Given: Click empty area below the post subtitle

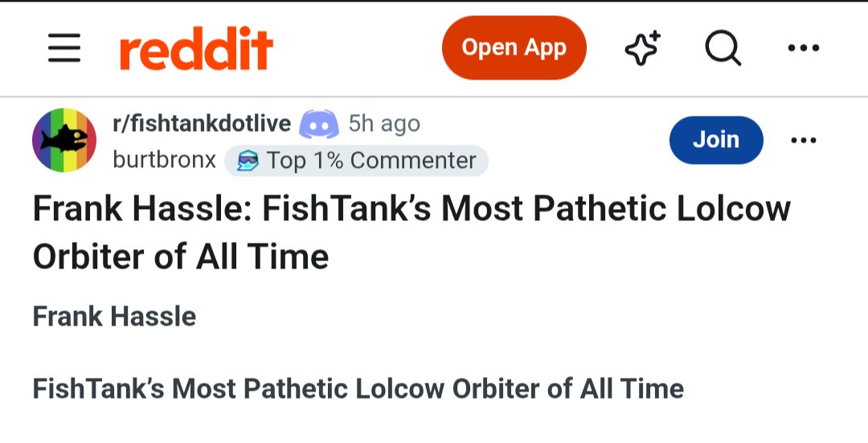Looking at the screenshot, I should [434, 425].
